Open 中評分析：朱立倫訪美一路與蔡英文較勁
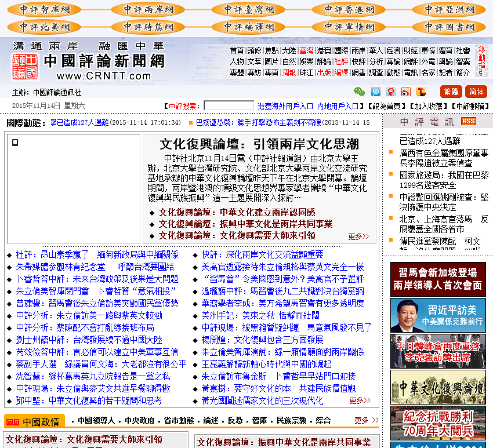The image size is (493, 448). coord(89,315)
